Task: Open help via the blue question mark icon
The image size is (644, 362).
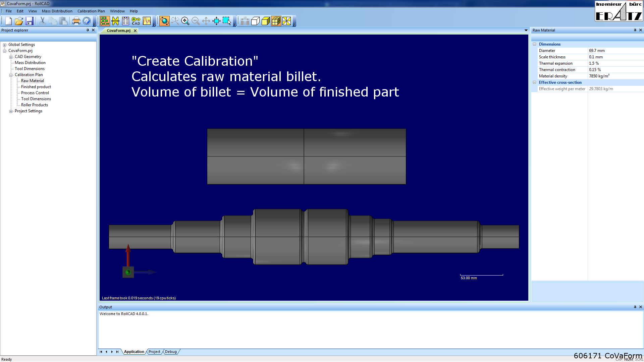Action: [87, 21]
